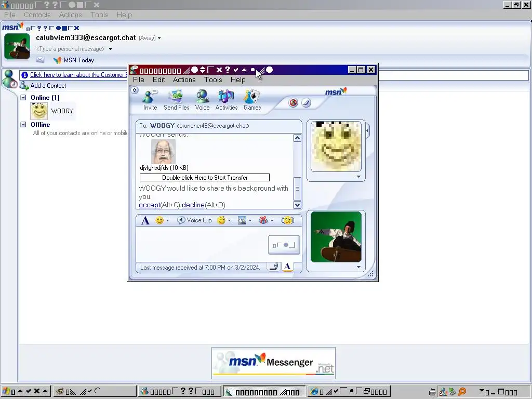The height and width of the screenshot is (399, 532).
Task: Open MSN Today
Action: [74, 60]
